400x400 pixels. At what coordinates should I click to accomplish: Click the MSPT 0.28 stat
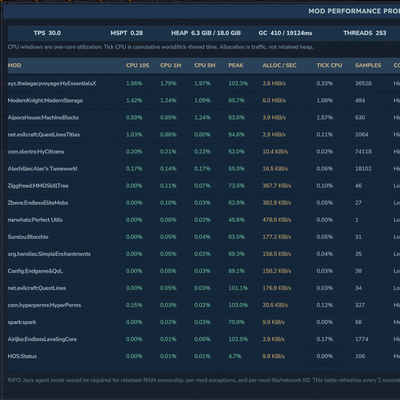click(x=127, y=33)
